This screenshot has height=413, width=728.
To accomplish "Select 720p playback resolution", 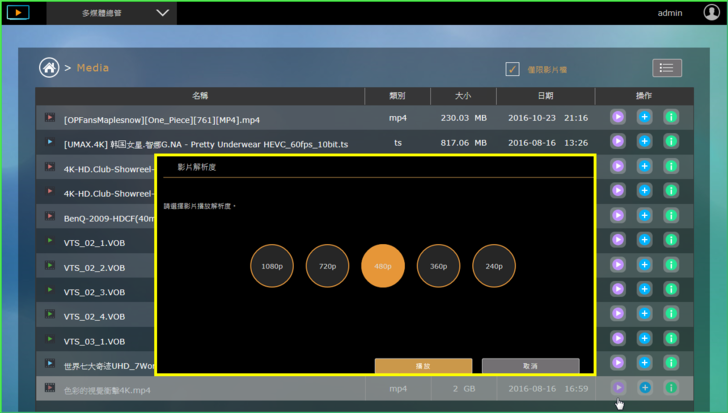I will [327, 266].
